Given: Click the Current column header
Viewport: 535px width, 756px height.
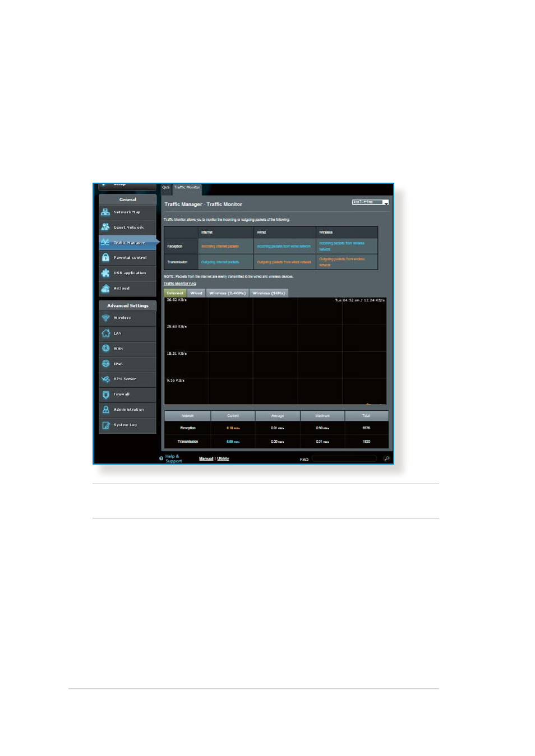Looking at the screenshot, I should pyautogui.click(x=233, y=416).
